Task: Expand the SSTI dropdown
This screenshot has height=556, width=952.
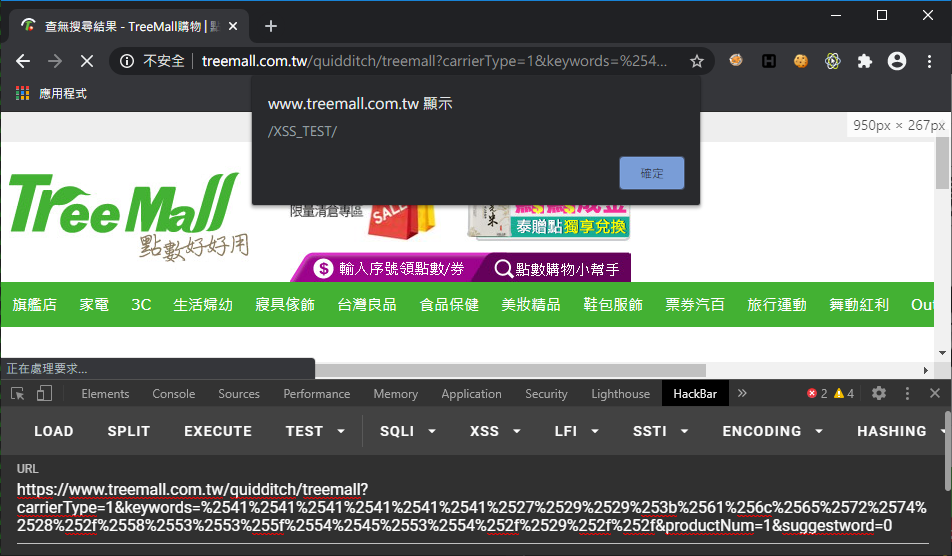Action: (661, 431)
